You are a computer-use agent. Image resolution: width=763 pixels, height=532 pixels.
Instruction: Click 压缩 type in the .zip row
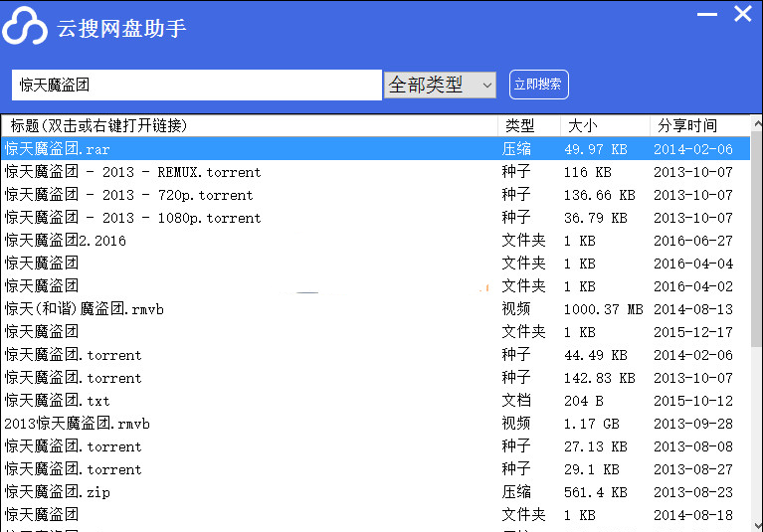(x=516, y=491)
